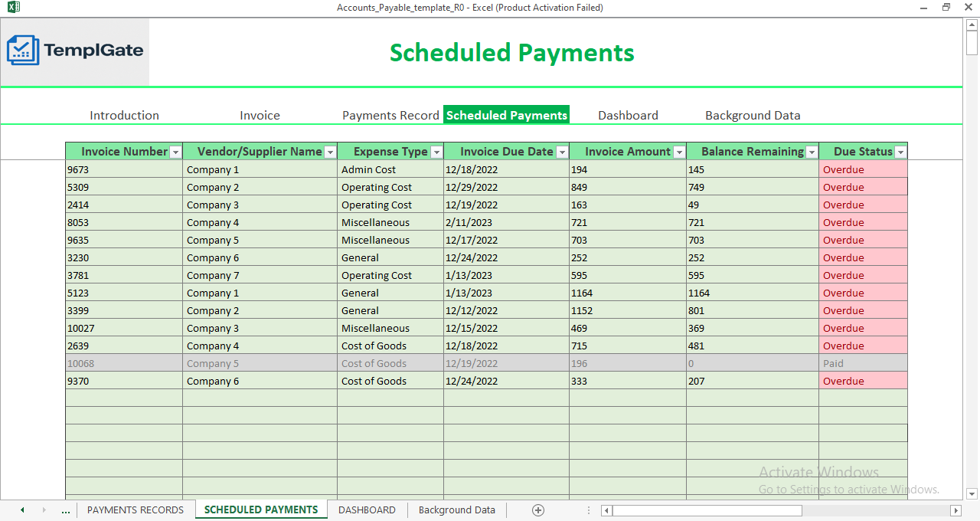
Task: Click the TemplGate logo
Action: tap(75, 51)
